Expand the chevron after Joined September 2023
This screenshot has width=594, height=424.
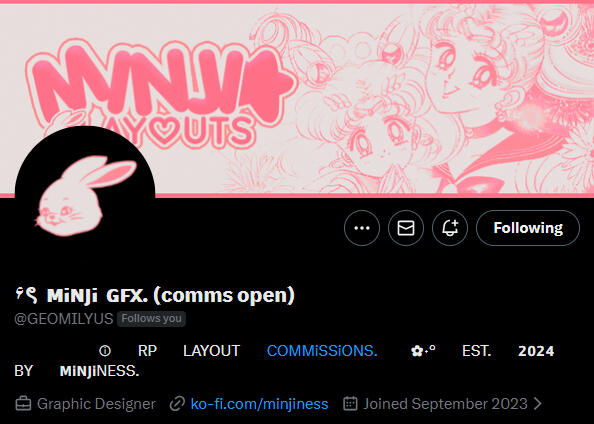tap(537, 404)
